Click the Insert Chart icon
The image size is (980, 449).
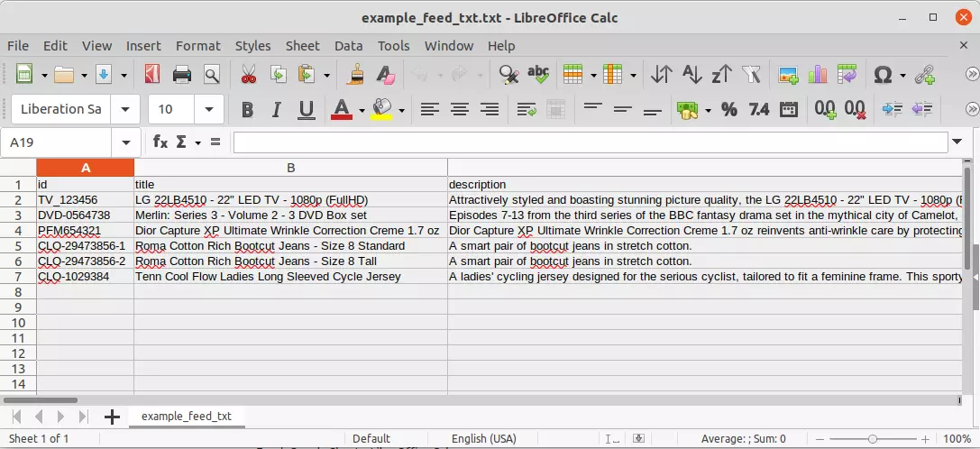(818, 75)
